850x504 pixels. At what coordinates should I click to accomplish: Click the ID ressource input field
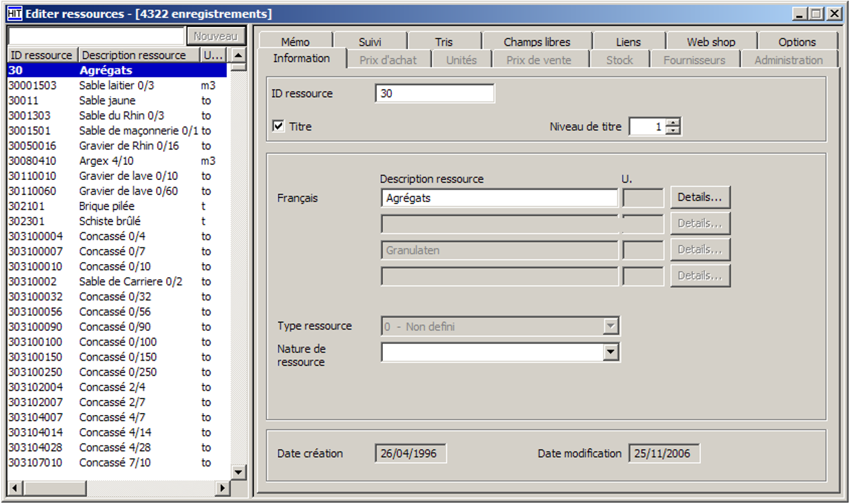435,94
